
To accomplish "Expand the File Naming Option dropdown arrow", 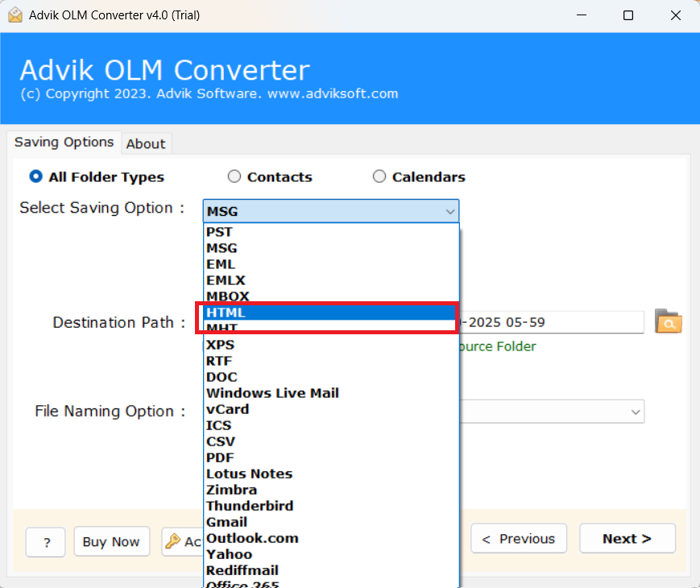I will tap(635, 412).
